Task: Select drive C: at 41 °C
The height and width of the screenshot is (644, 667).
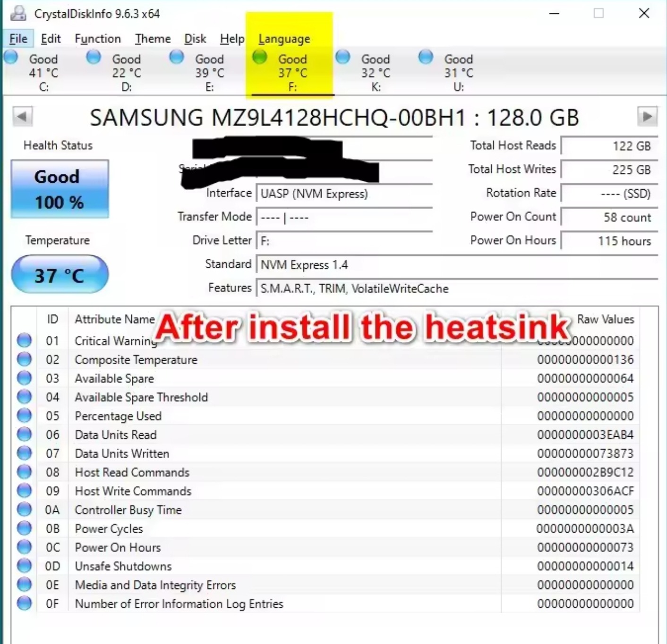Action: [x=43, y=72]
